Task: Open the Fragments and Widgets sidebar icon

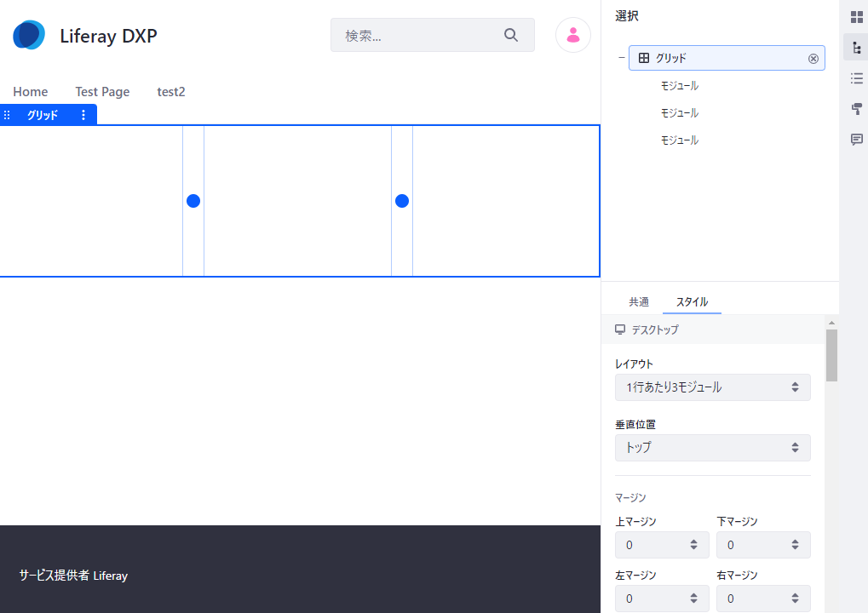Action: 857,17
